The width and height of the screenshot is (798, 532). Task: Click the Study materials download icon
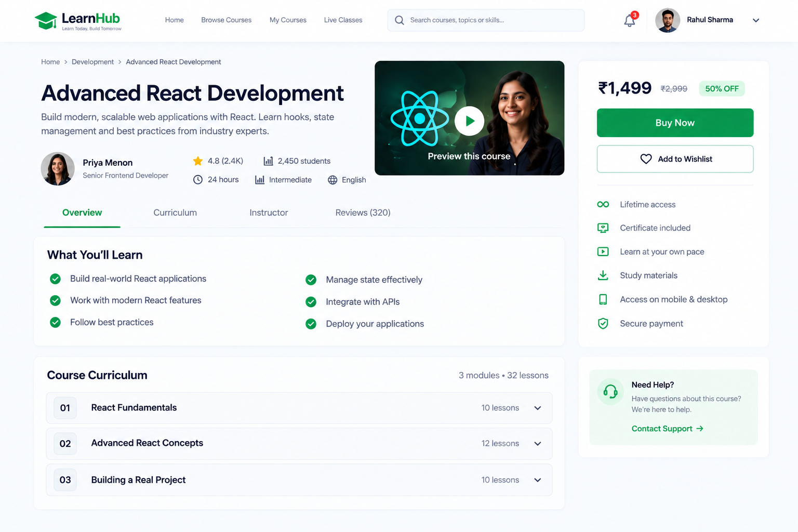(603, 275)
